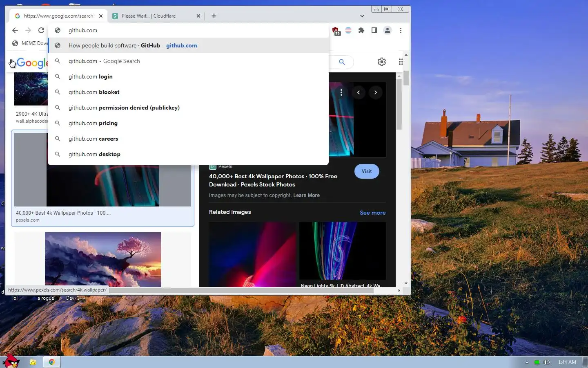Click the green tray status icon

[x=537, y=362]
